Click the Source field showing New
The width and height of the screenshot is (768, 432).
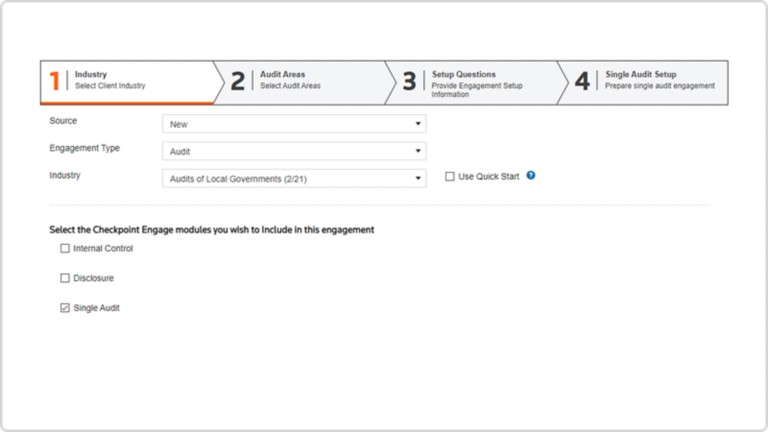point(294,124)
